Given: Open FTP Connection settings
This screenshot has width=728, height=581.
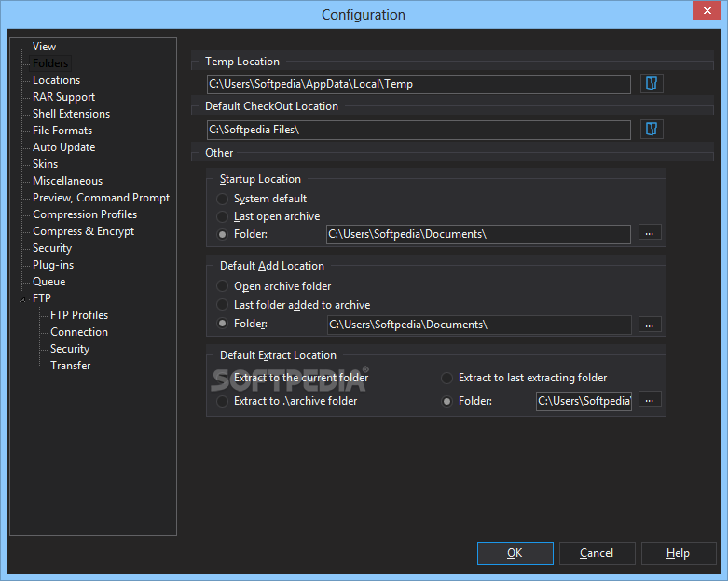Looking at the screenshot, I should point(79,332).
